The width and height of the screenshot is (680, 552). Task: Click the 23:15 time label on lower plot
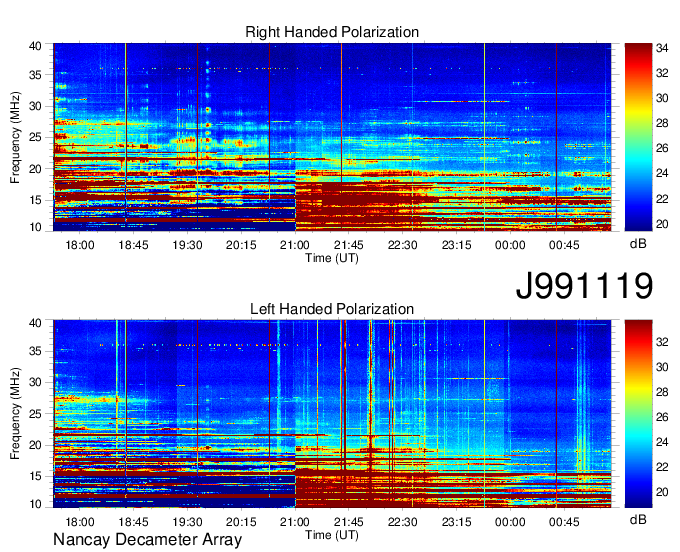456,522
